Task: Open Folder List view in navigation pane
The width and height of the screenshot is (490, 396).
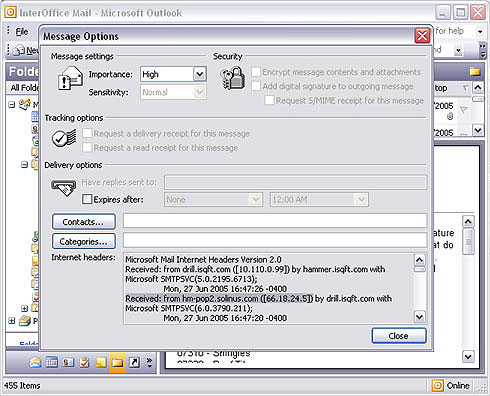Action: coord(117,362)
